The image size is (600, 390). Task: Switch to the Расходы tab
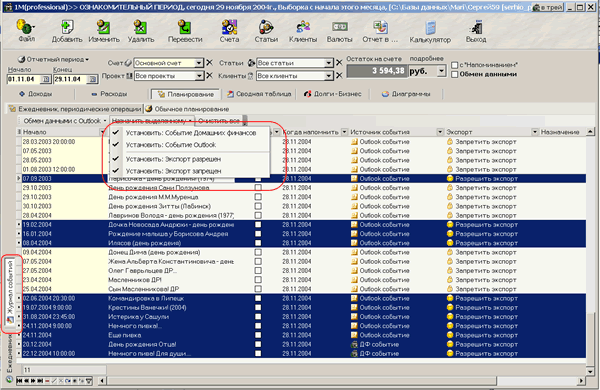(109, 94)
